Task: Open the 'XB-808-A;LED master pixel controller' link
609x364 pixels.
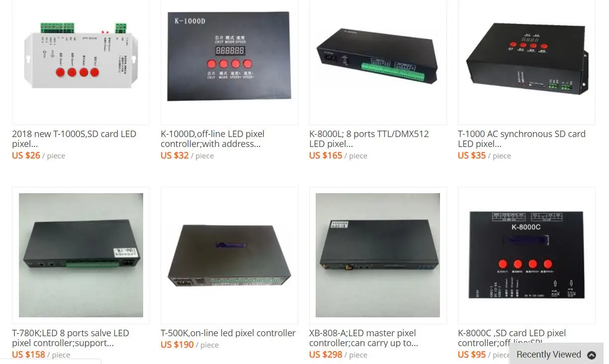Action: click(x=364, y=338)
